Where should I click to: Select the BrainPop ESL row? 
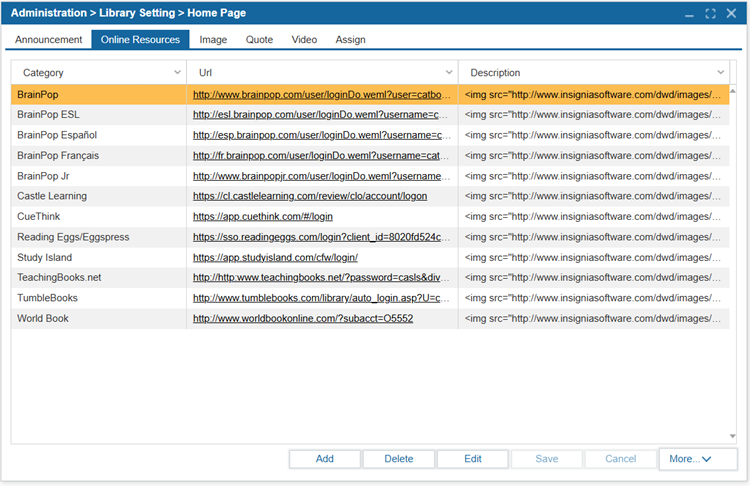point(370,115)
